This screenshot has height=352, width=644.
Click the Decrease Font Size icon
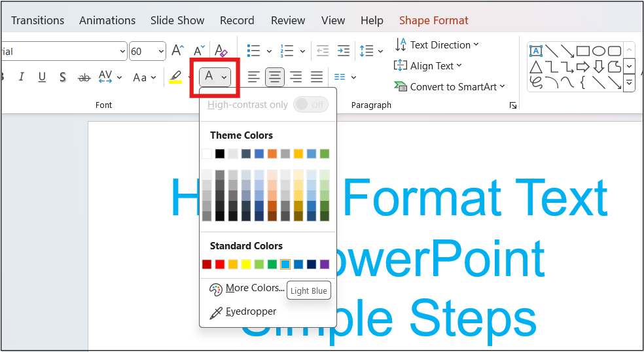[x=199, y=50]
